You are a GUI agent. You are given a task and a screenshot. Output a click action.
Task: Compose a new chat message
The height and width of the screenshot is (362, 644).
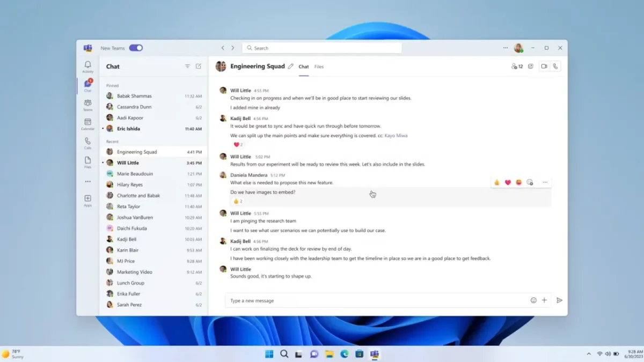pyautogui.click(x=199, y=66)
